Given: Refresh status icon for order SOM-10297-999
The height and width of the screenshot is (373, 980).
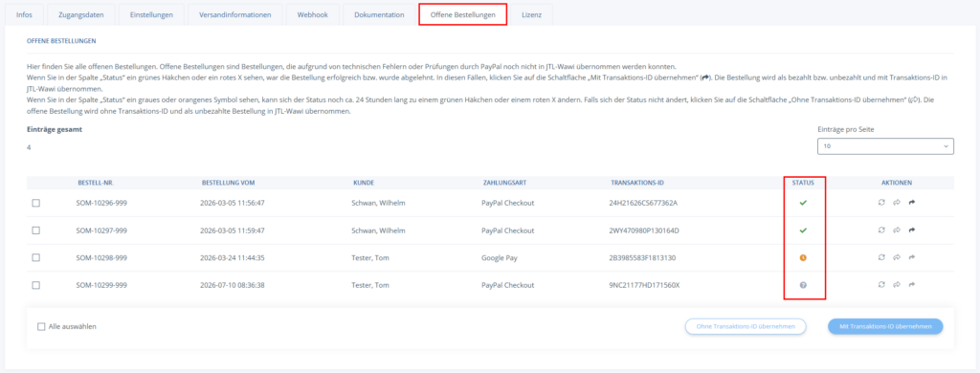Looking at the screenshot, I should [x=881, y=230].
